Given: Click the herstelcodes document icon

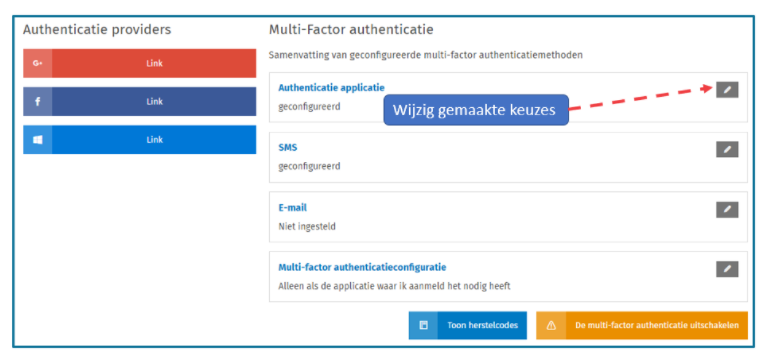Looking at the screenshot, I should (x=423, y=326).
